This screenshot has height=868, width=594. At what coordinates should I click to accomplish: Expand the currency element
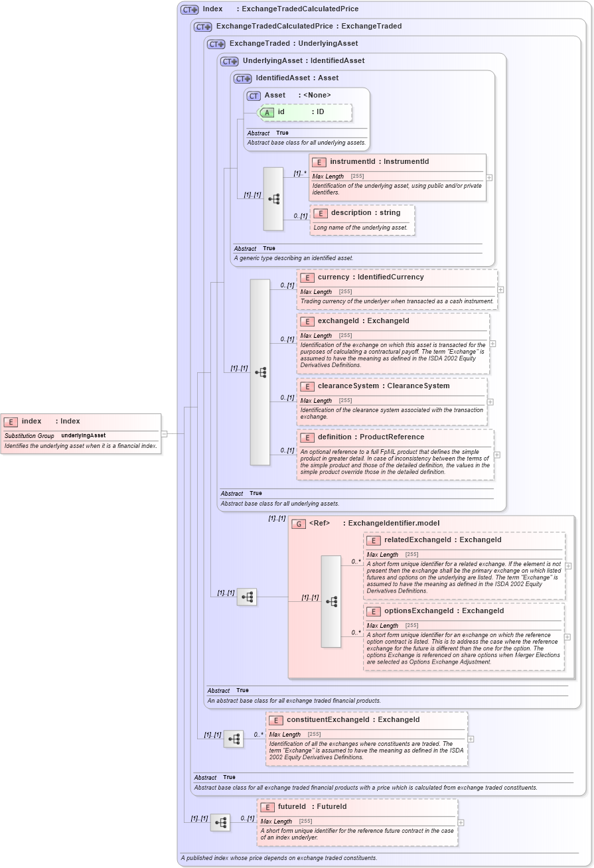coord(500,289)
